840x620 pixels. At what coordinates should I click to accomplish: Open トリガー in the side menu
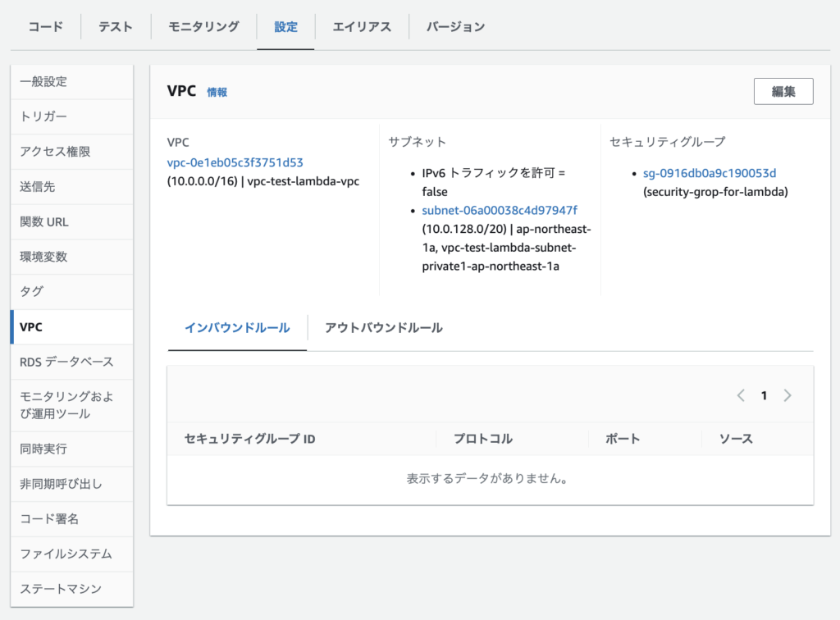click(43, 117)
